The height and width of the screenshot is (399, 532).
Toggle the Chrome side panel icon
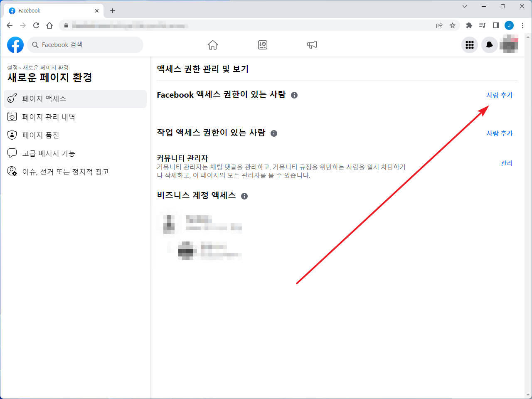(x=496, y=25)
